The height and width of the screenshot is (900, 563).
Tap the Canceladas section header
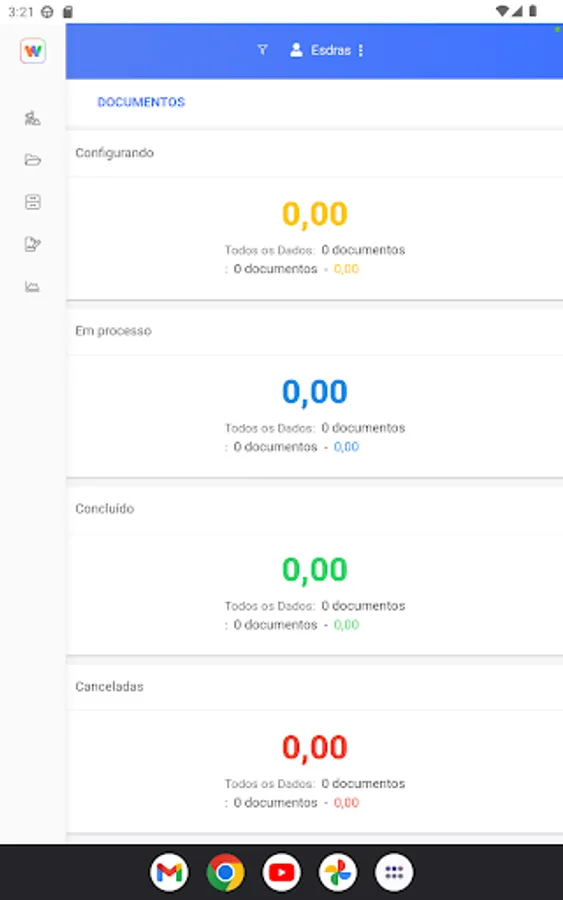pos(314,687)
